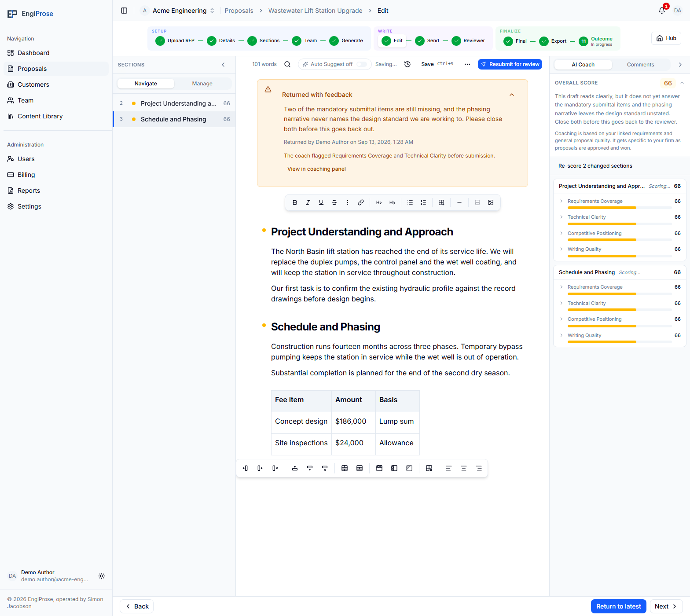Delete the current table row

[325, 468]
